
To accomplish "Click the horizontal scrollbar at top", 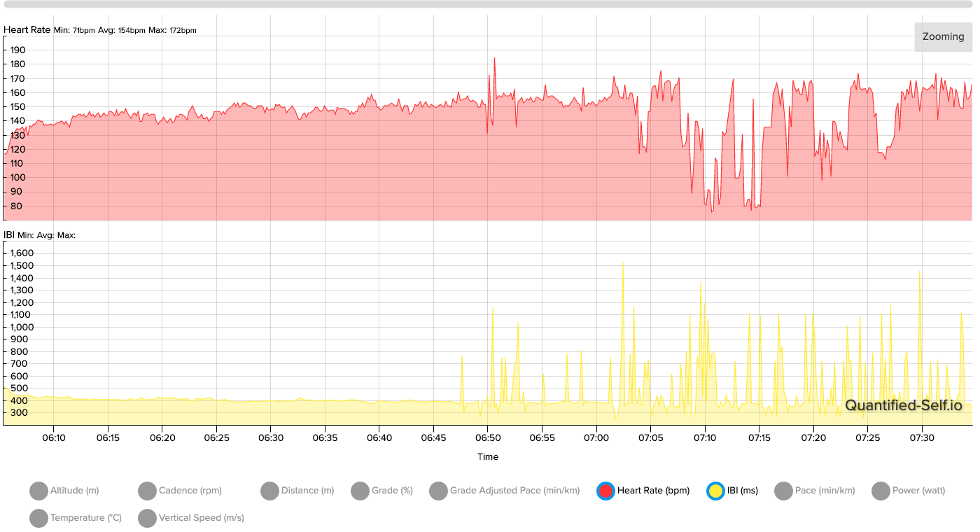I will [x=488, y=4].
